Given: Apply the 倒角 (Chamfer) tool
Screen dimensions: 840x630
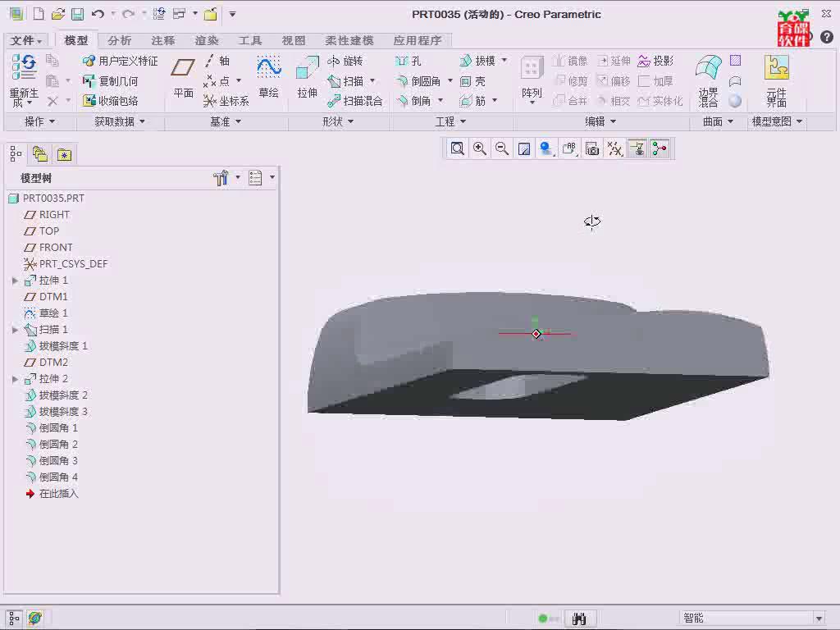Looking at the screenshot, I should click(x=413, y=101).
